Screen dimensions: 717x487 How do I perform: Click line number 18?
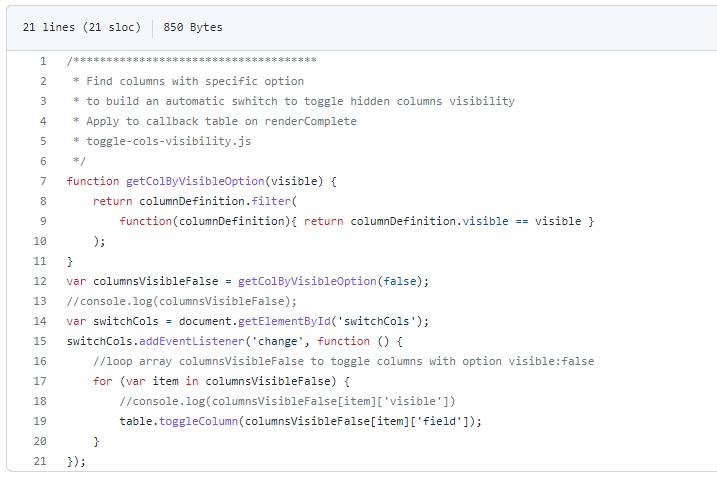pos(40,401)
